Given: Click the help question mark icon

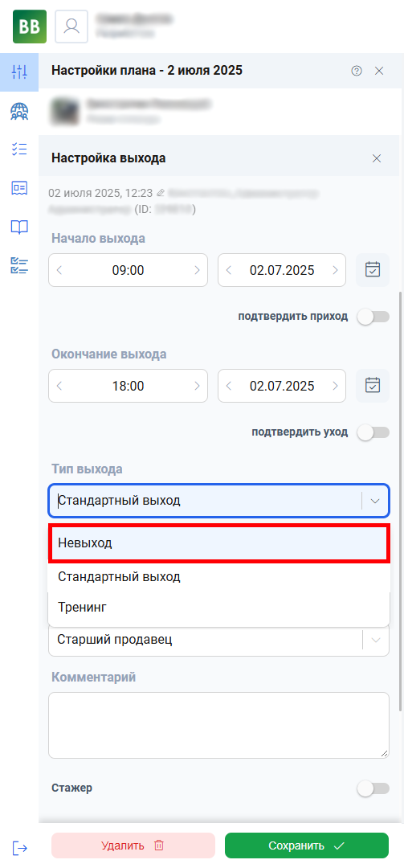Looking at the screenshot, I should 357,70.
